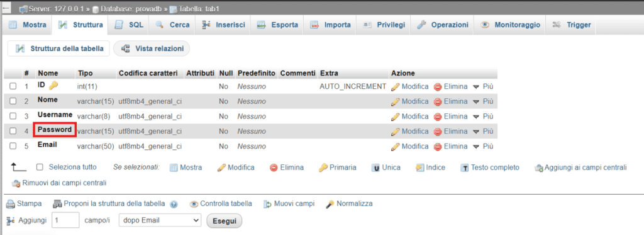
Task: Click the Stampa printer icon
Action: tap(11, 203)
